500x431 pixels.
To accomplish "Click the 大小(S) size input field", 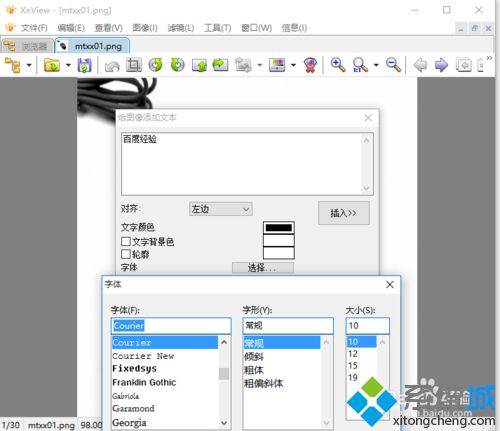I will (368, 326).
